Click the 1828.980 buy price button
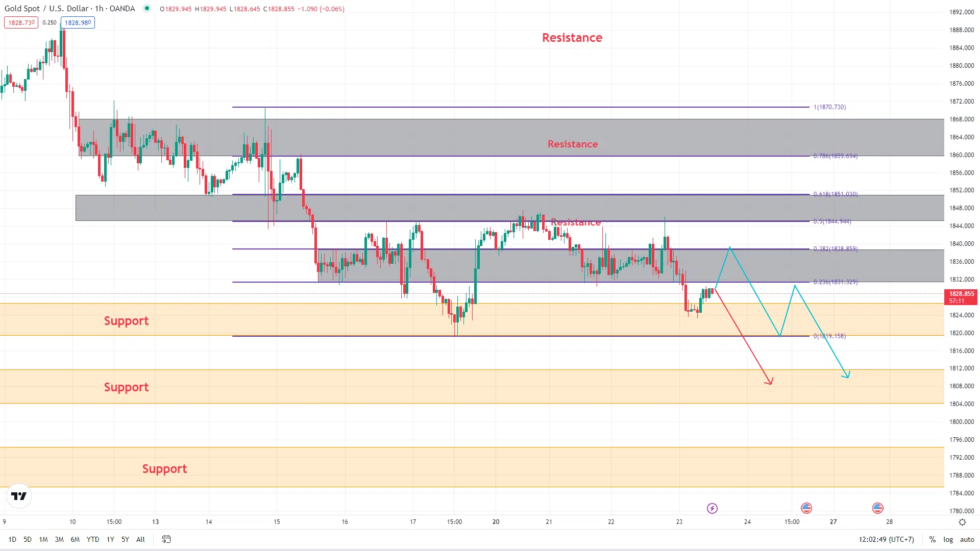 point(78,22)
